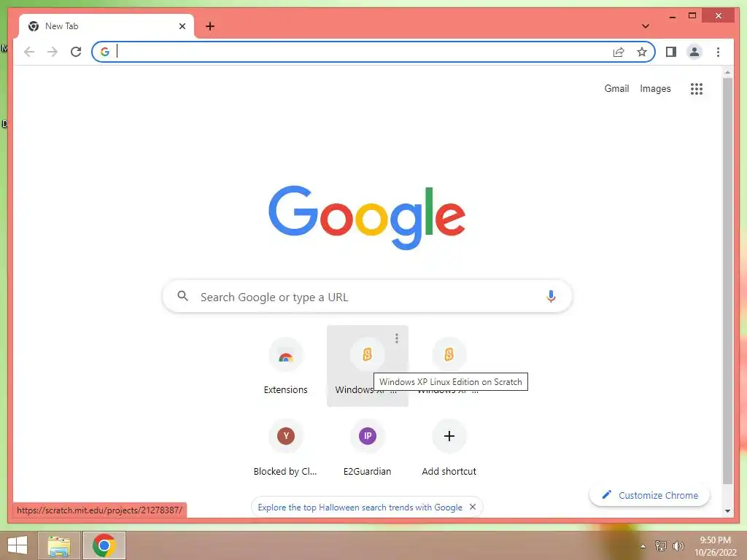Screen dimensions: 747x560
Task: Open the Halloween search trends link
Action: pos(360,507)
